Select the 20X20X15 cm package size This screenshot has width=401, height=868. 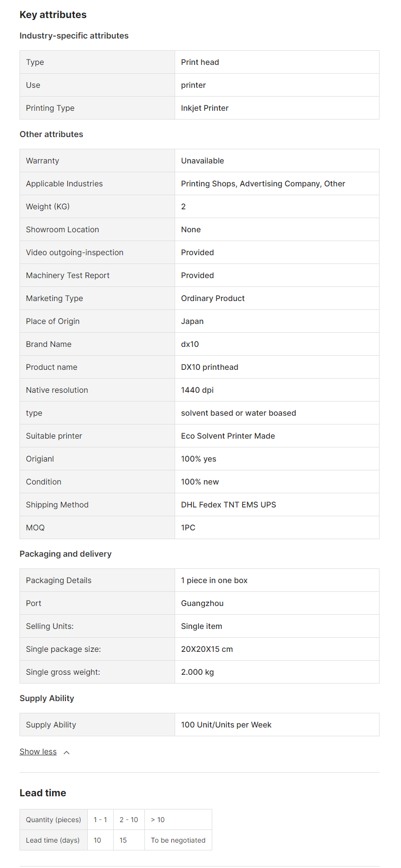click(207, 649)
